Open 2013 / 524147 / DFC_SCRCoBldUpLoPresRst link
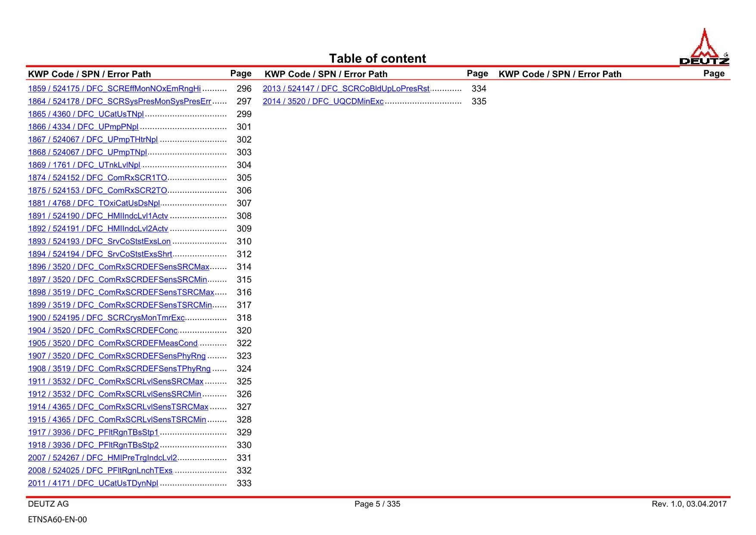This screenshot has height=535, width=756. pyautogui.click(x=346, y=89)
